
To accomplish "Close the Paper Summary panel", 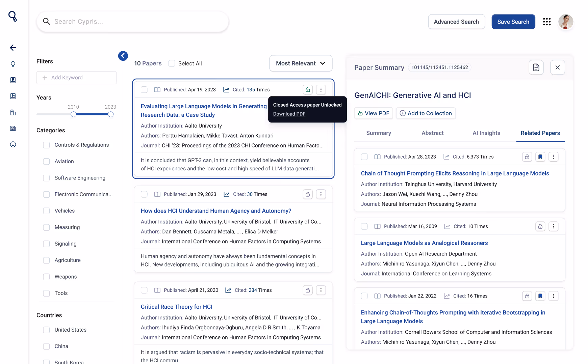I will (558, 67).
